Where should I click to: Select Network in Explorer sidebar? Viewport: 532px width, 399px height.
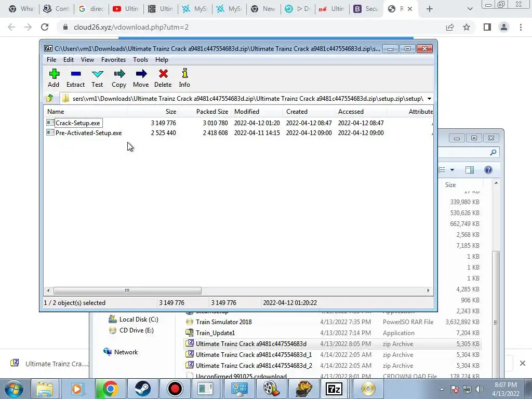point(121,352)
